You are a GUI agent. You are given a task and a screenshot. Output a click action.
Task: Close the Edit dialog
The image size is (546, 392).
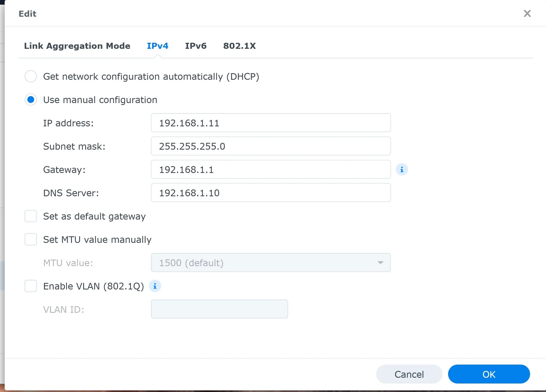(x=527, y=13)
